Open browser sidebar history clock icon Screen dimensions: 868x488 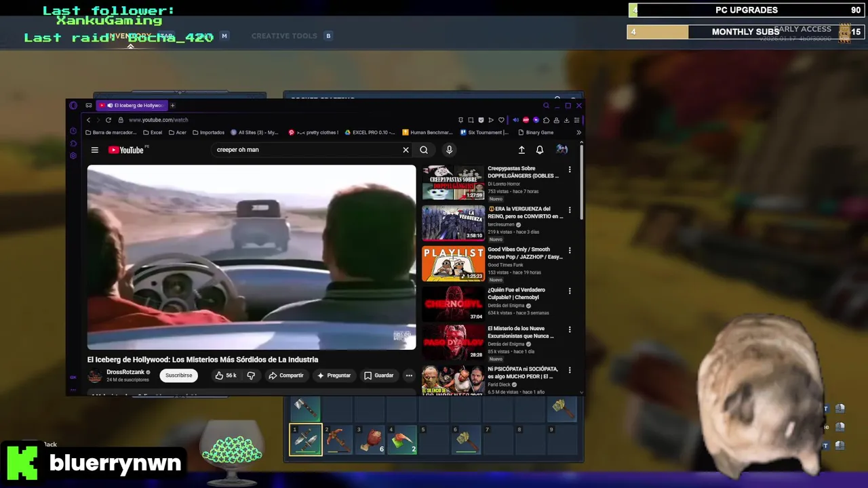coord(73,131)
